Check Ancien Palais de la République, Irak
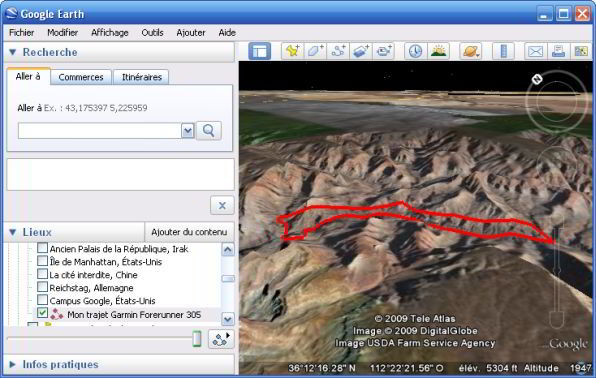Viewport: 596px width, 378px height. [x=43, y=248]
